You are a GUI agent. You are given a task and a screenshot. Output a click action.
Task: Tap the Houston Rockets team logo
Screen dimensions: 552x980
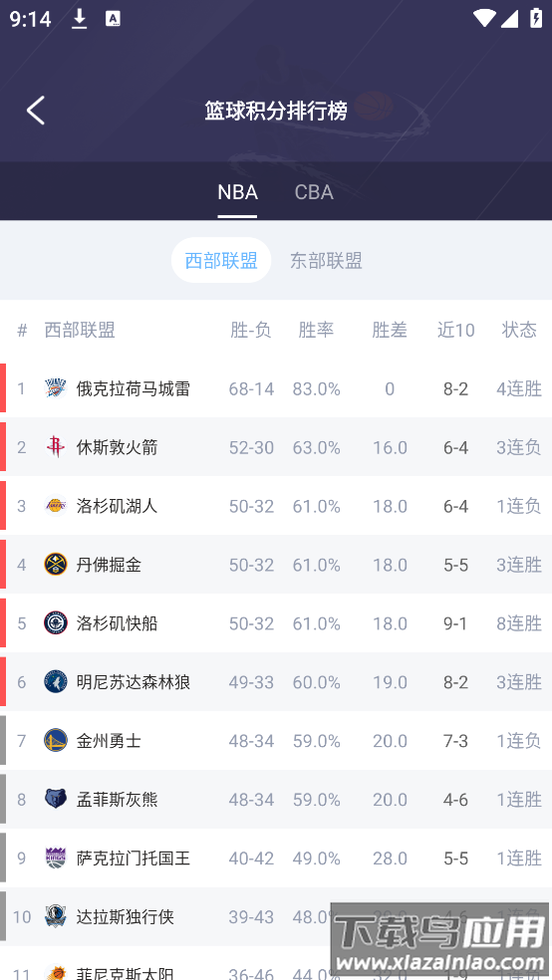pos(56,447)
